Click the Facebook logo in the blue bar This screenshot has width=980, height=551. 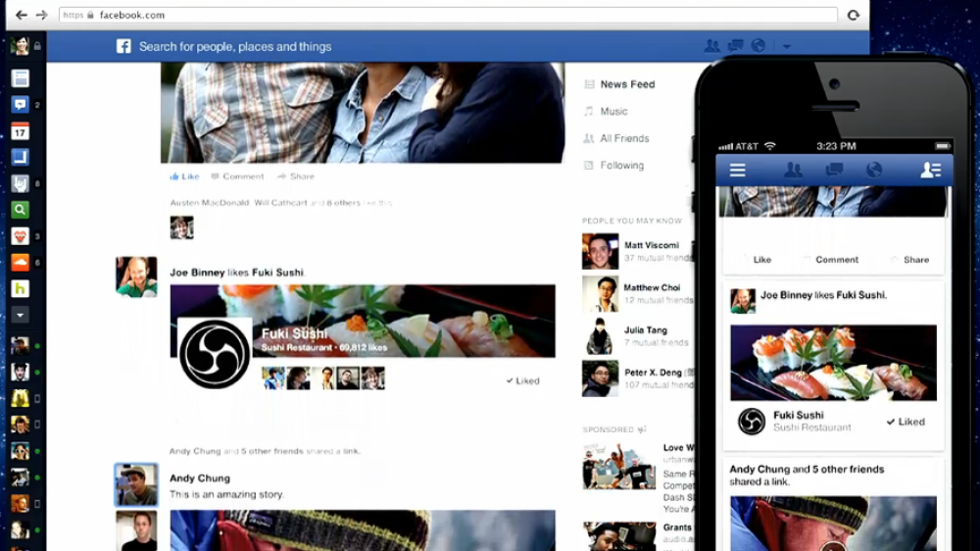coord(123,46)
